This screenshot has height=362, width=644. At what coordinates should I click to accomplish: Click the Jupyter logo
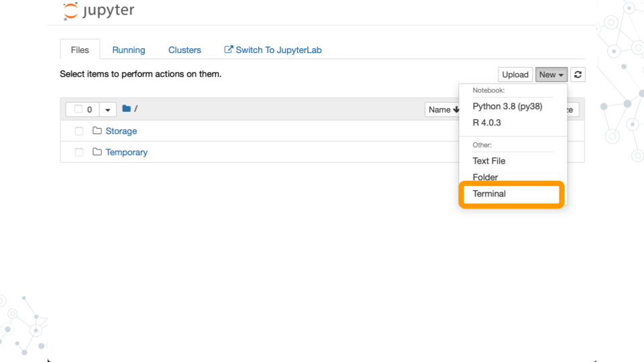tap(99, 11)
